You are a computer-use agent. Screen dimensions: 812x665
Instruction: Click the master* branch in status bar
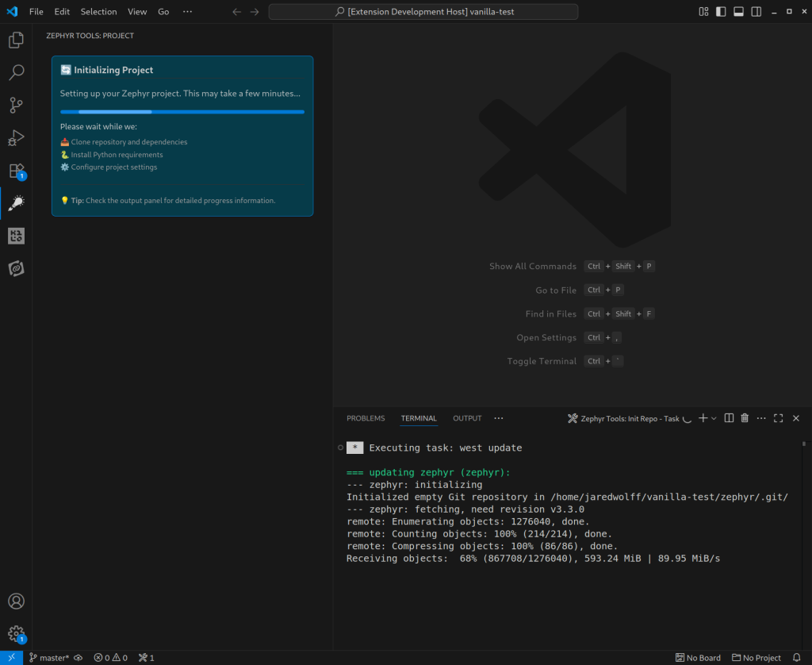point(49,658)
